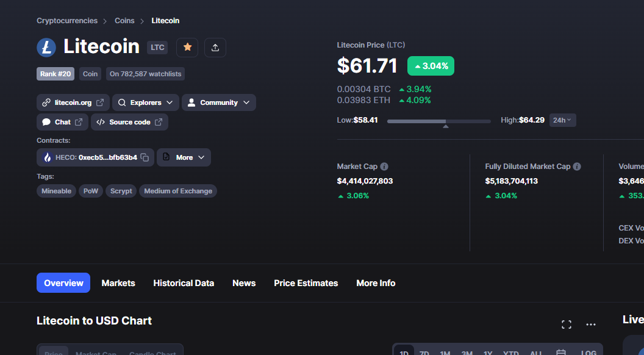The height and width of the screenshot is (355, 644).
Task: Go to Coins breadcrumb
Action: (x=124, y=21)
